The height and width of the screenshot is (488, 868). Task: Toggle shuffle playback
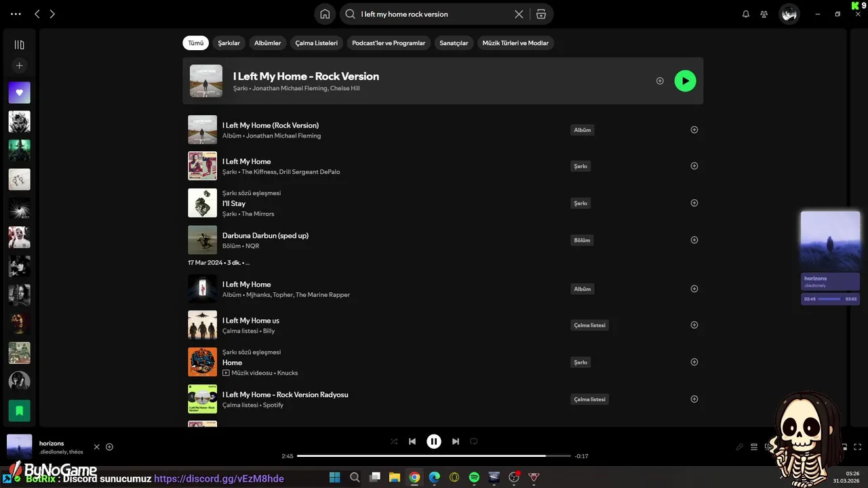394,441
